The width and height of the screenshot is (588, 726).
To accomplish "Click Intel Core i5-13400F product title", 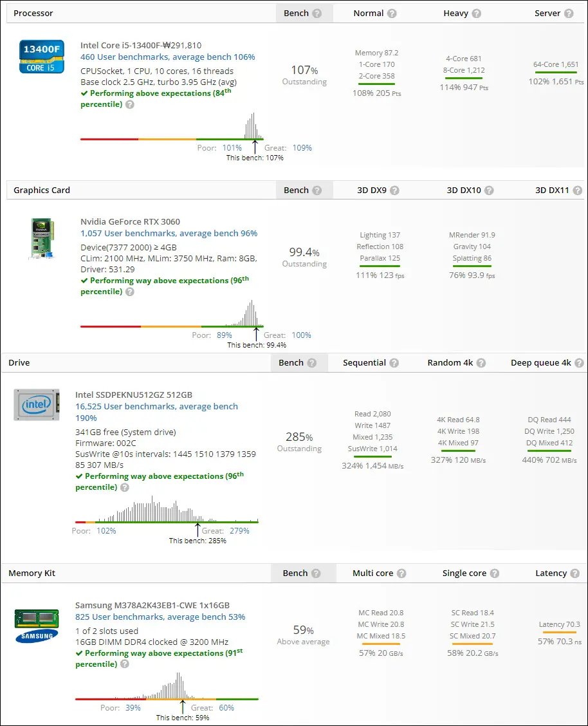I will (141, 45).
